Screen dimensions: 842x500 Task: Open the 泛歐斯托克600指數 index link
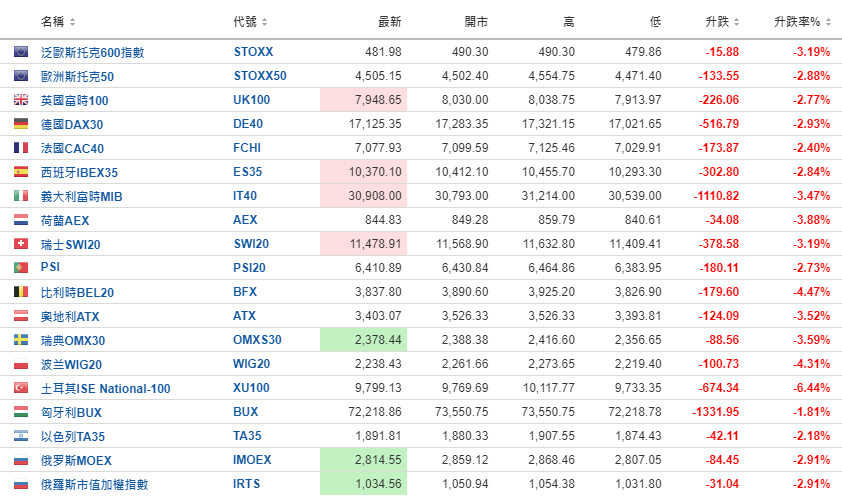pos(93,52)
